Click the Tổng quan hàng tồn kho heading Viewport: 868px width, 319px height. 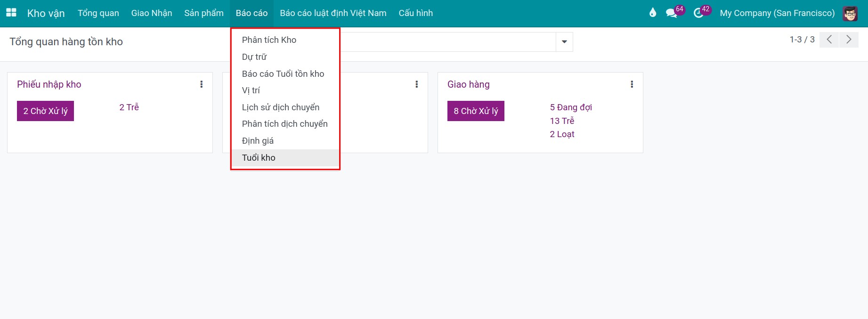point(66,42)
